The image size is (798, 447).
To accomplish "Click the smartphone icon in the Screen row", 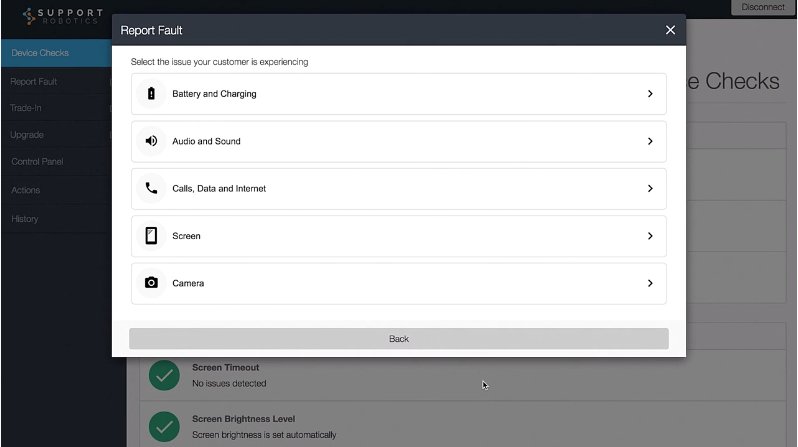I will pyautogui.click(x=151, y=236).
